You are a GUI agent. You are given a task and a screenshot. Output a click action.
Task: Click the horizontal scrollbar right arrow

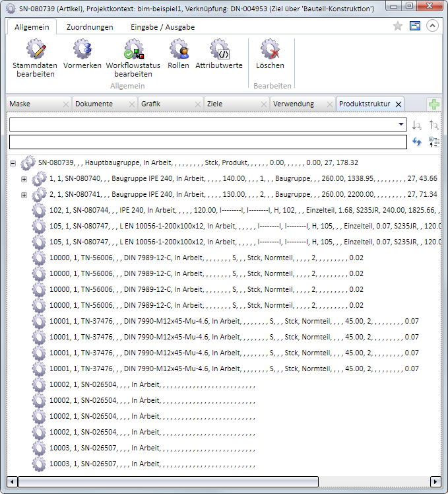click(x=435, y=481)
